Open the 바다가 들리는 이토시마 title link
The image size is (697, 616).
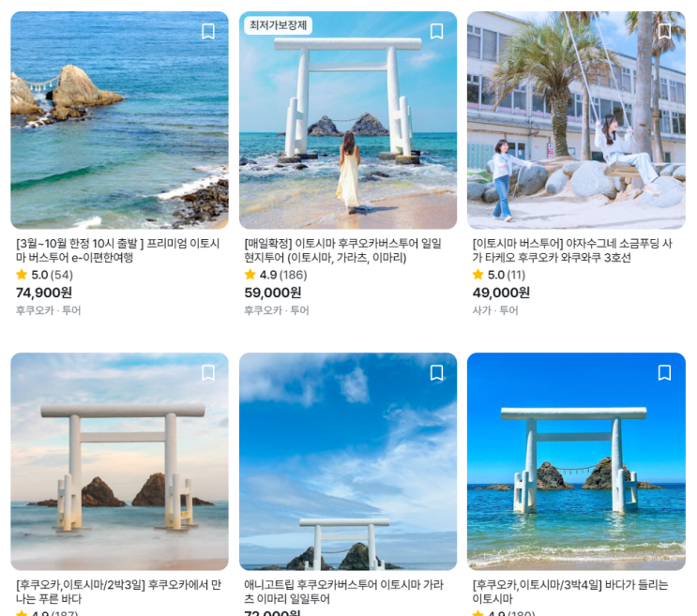click(569, 592)
